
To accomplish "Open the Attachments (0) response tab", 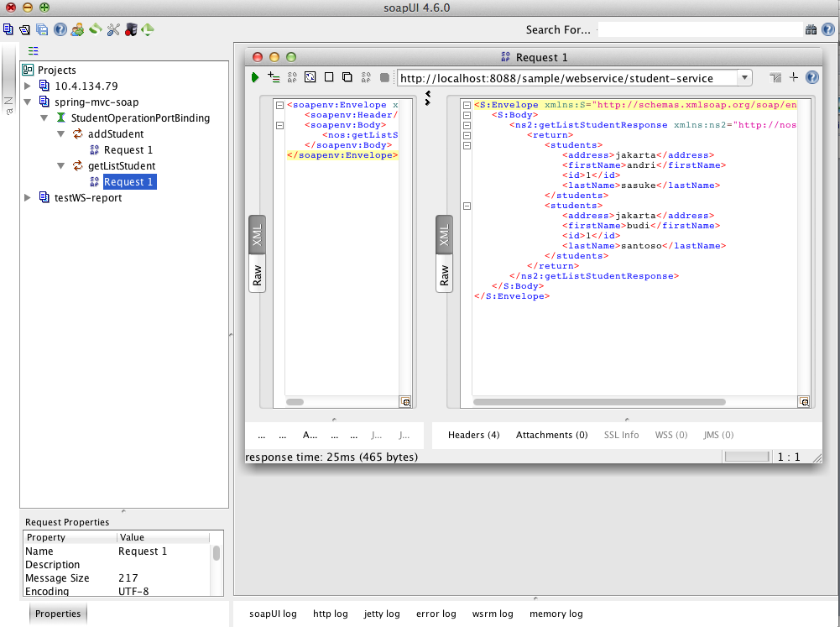I will coord(552,435).
